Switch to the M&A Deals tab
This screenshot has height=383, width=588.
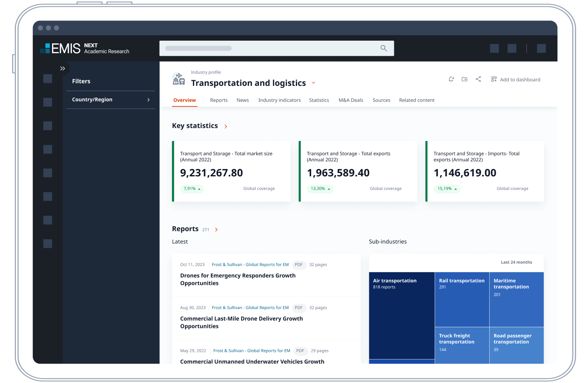351,100
